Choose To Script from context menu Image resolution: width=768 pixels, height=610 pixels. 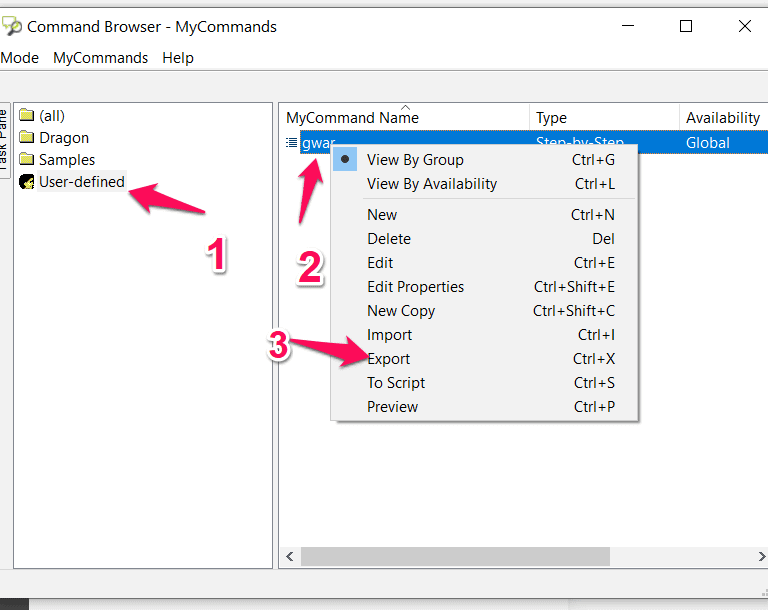pos(485,383)
